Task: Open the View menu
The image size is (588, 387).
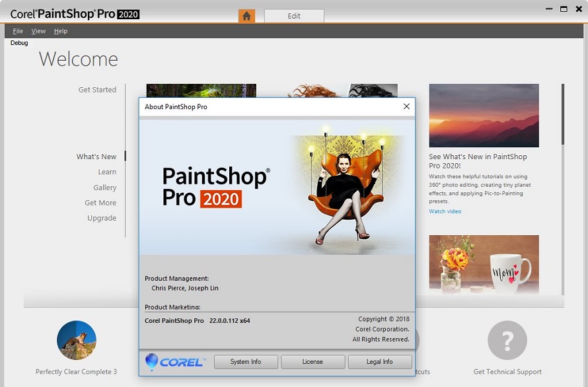Action: [38, 31]
